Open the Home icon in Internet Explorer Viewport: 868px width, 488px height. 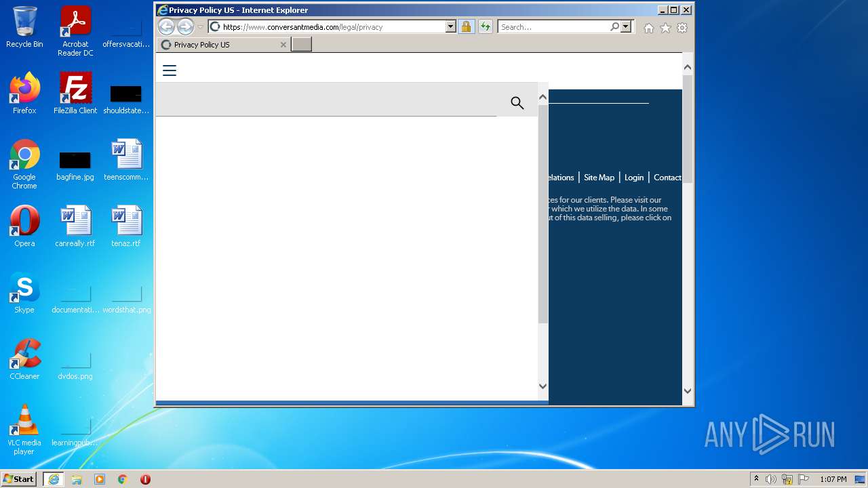(649, 28)
